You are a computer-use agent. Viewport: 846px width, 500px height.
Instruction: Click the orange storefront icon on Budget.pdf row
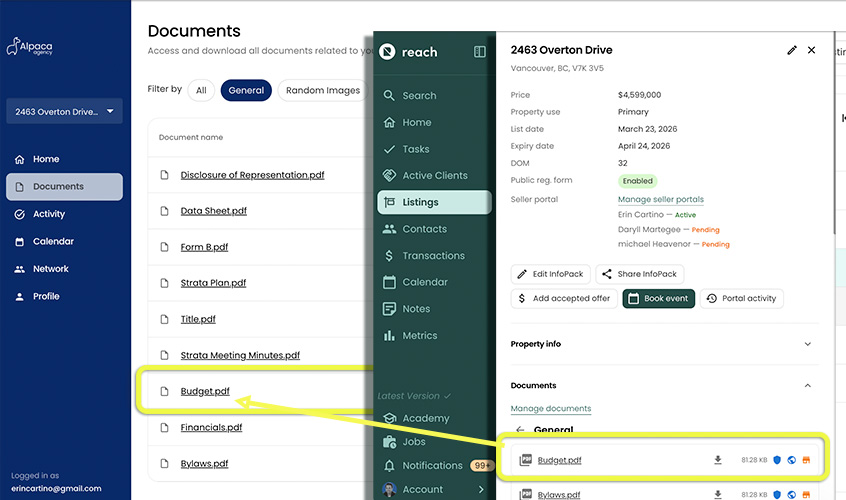tap(806, 460)
